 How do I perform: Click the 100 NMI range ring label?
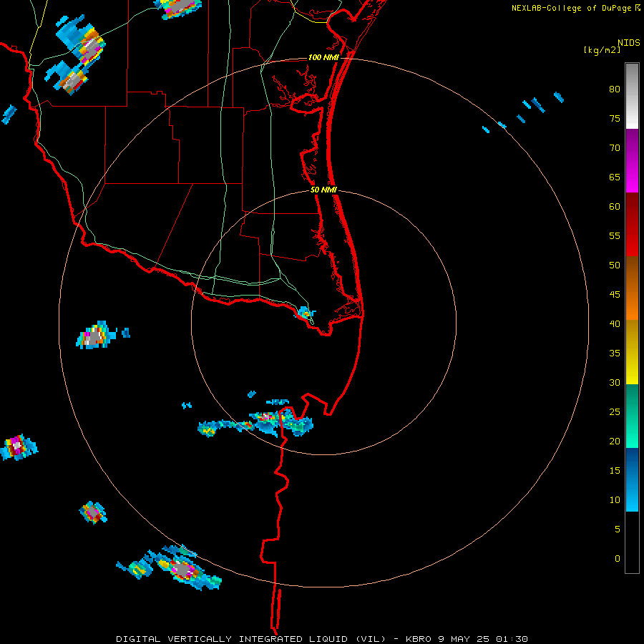[323, 57]
